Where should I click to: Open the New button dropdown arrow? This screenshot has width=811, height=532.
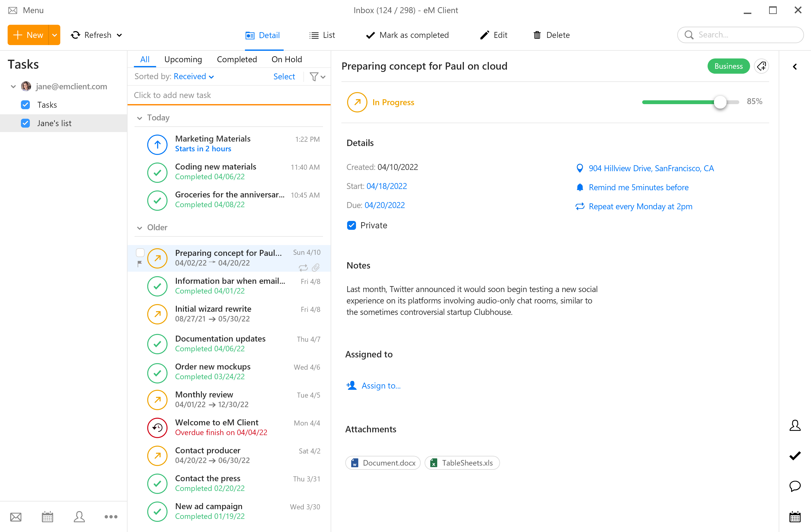point(55,35)
